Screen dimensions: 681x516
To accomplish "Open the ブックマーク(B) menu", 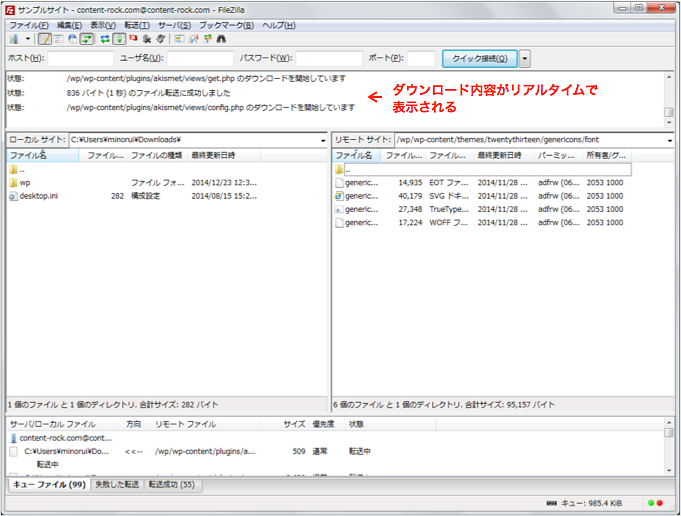I will point(226,25).
